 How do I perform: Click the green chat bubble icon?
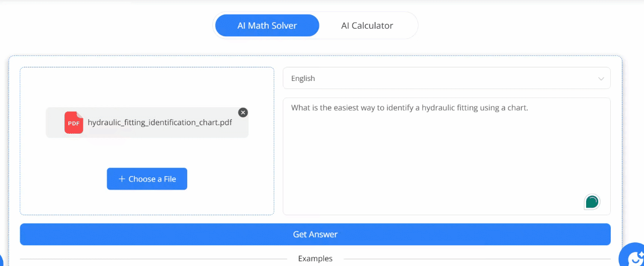592,202
